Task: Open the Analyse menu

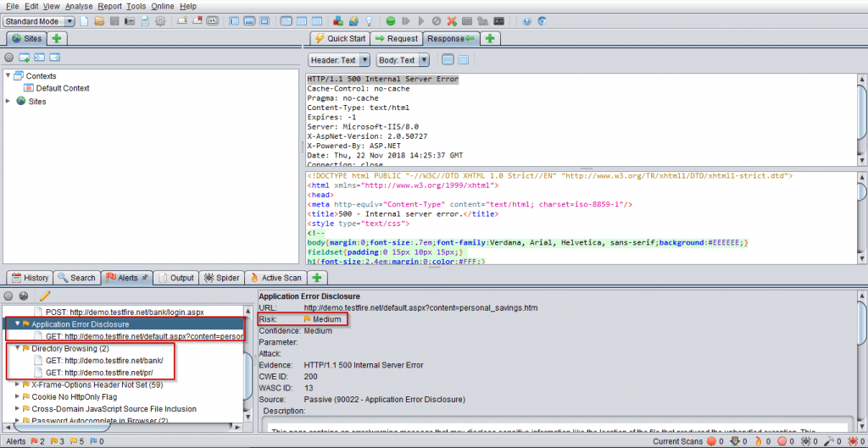Action: [79, 6]
